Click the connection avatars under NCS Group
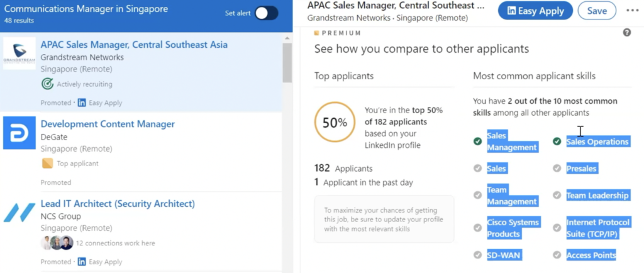The height and width of the screenshot is (273, 644). [57, 243]
